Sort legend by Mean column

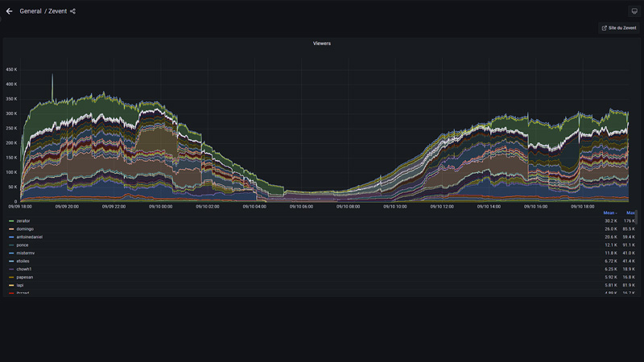point(609,212)
